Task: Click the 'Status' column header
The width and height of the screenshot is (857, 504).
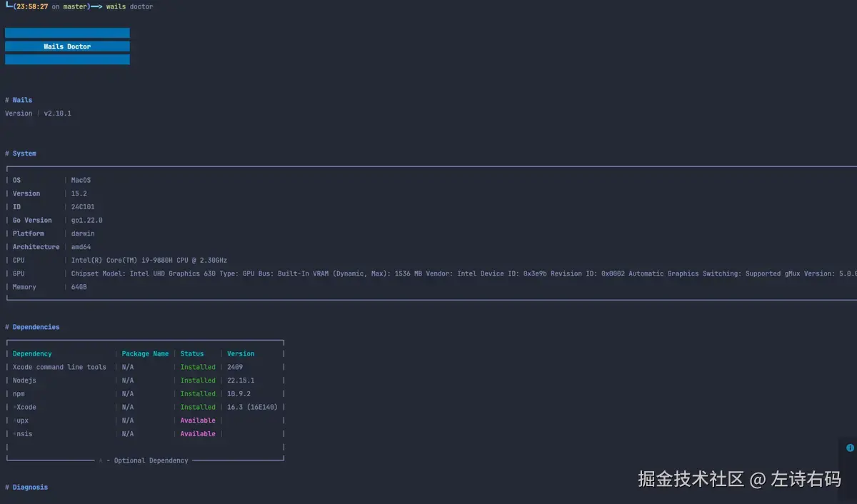Action: pos(192,354)
